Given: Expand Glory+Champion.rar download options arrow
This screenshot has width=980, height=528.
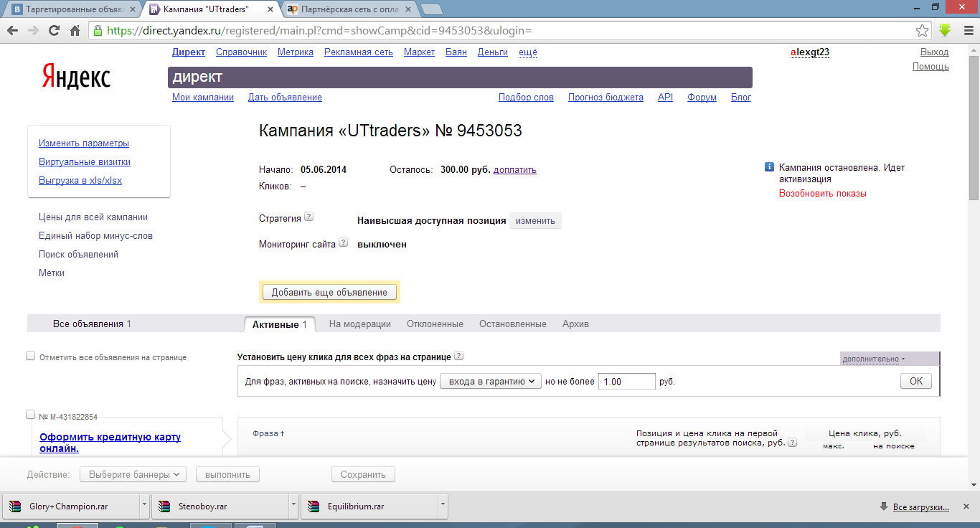Looking at the screenshot, I should [x=144, y=506].
